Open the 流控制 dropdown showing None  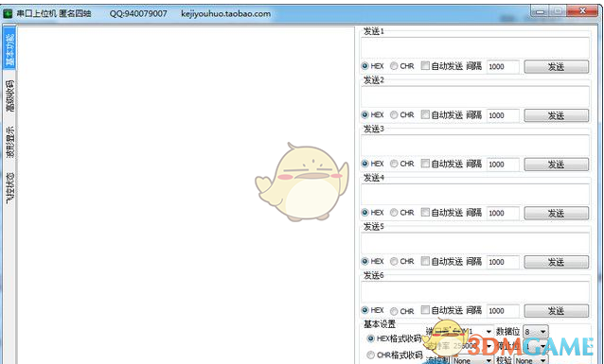pos(472,360)
